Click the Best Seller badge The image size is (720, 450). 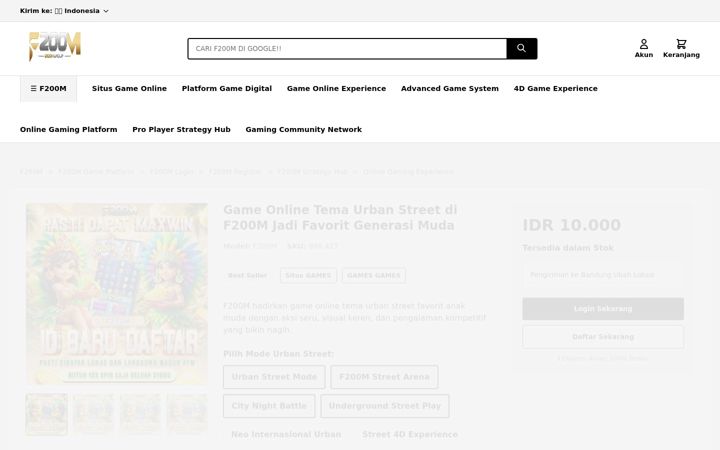[248, 276]
